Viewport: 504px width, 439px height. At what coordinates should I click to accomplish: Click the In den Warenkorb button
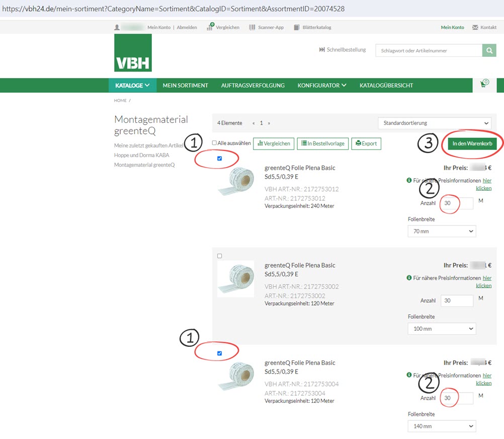click(472, 143)
